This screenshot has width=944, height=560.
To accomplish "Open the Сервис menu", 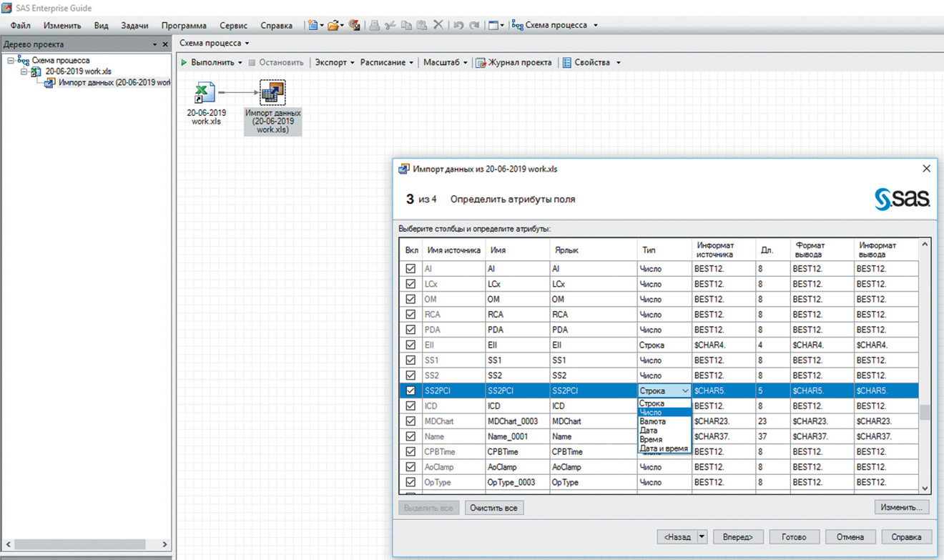I will (x=234, y=25).
